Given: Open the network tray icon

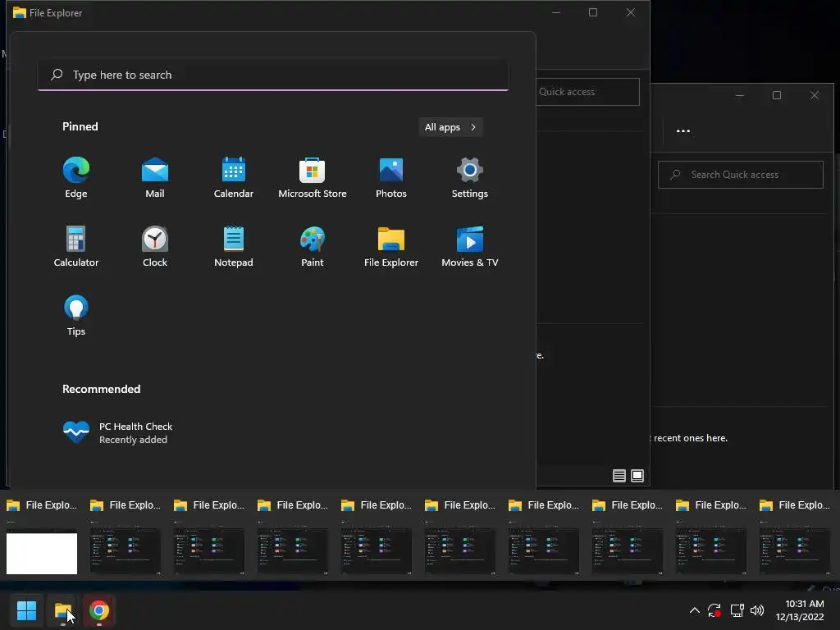Looking at the screenshot, I should point(737,610).
